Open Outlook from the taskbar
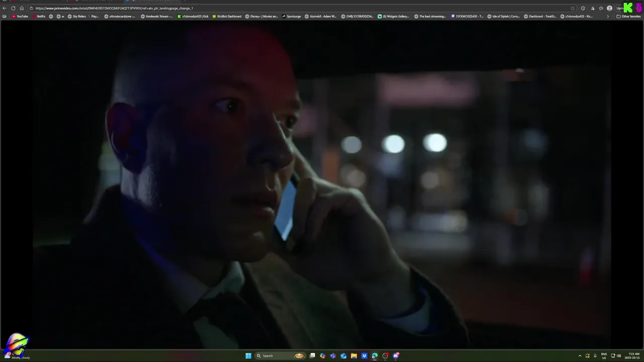The width and height of the screenshot is (644, 362). (x=343, y=355)
